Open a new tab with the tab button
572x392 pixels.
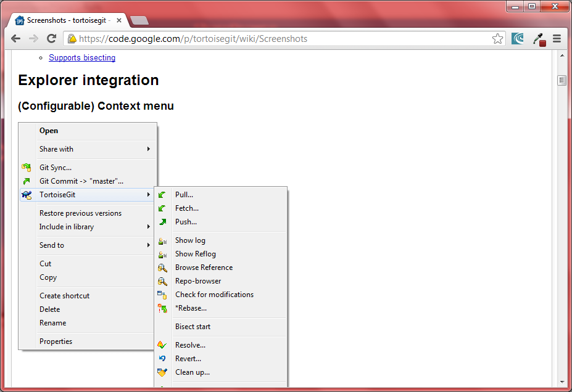pyautogui.click(x=139, y=20)
